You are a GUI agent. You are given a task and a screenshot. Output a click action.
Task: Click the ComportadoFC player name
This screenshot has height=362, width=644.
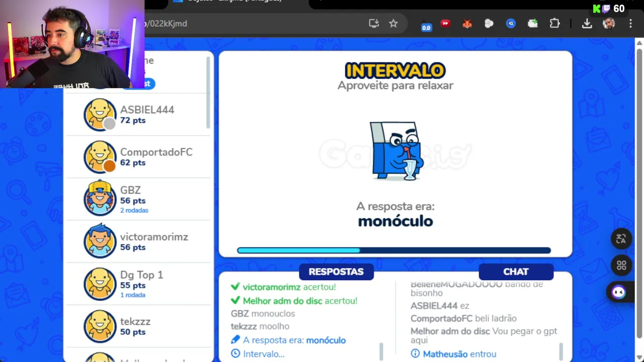coord(156,152)
